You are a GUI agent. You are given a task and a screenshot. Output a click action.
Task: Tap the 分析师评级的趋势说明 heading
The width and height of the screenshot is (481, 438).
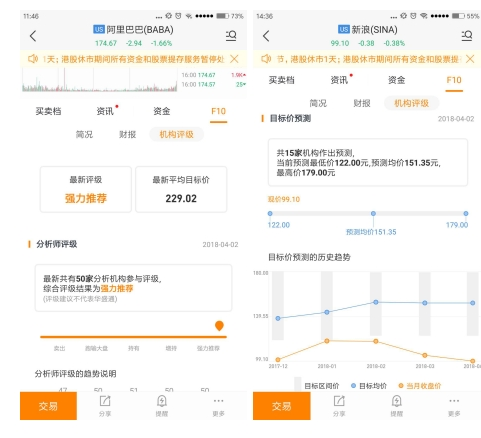pyautogui.click(x=76, y=374)
